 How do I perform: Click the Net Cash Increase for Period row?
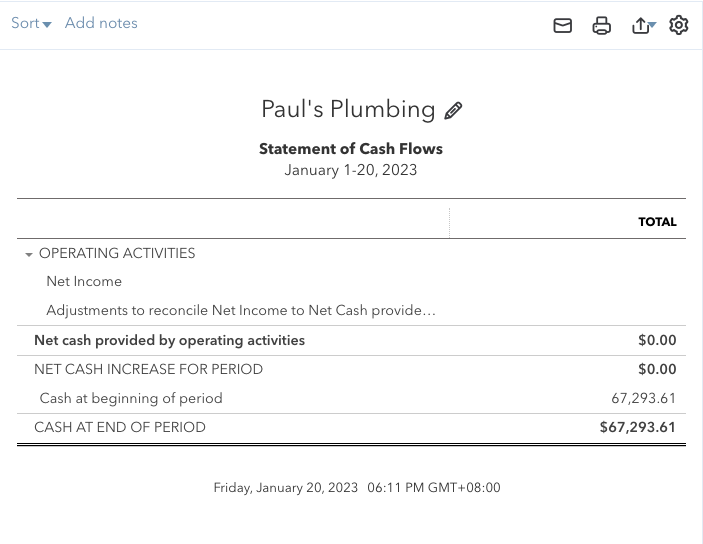148,369
